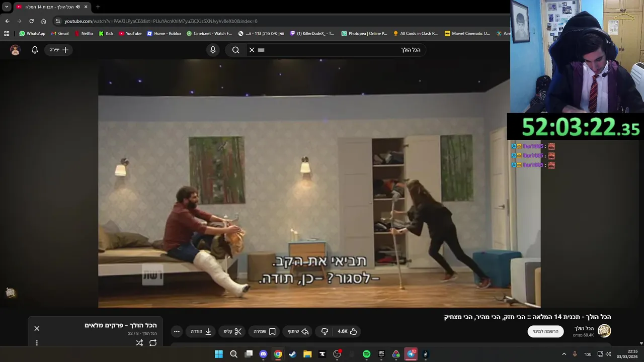Click the YouTube search magnifier button

click(x=235, y=50)
